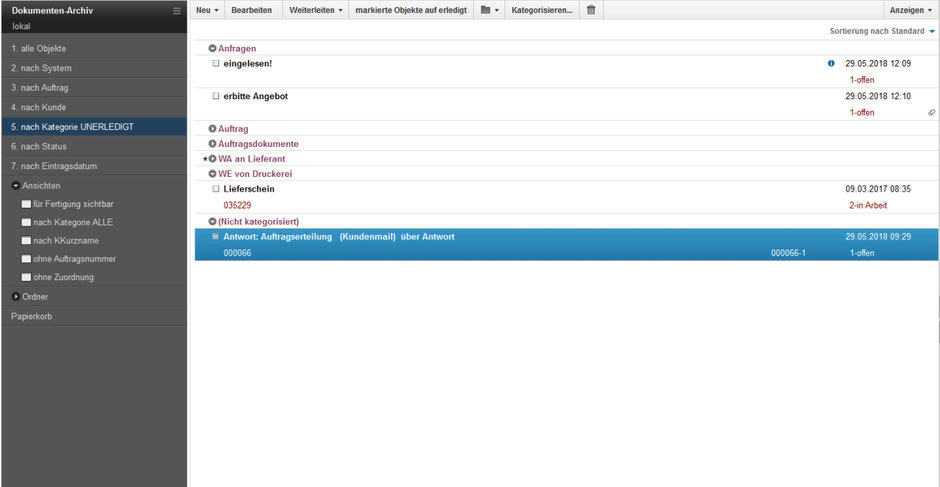Collapse the WE von Druckerei category
This screenshot has height=487, width=940.
[212, 175]
